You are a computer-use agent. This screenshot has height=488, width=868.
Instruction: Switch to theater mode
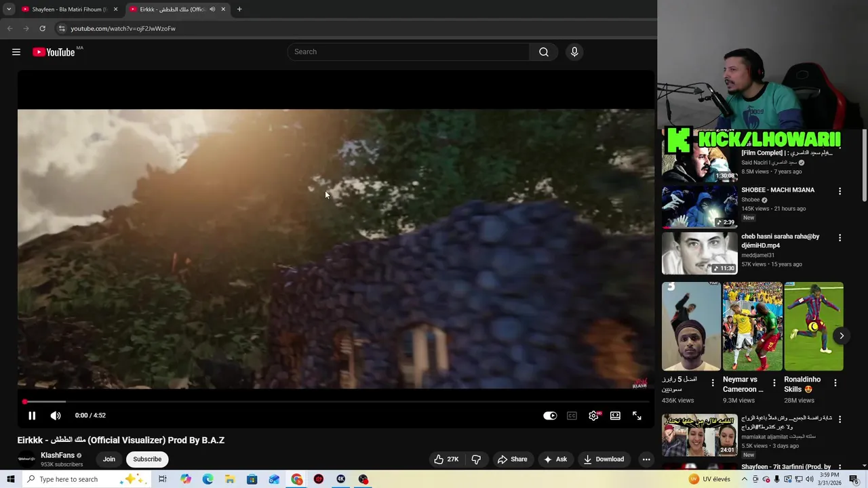click(615, 415)
